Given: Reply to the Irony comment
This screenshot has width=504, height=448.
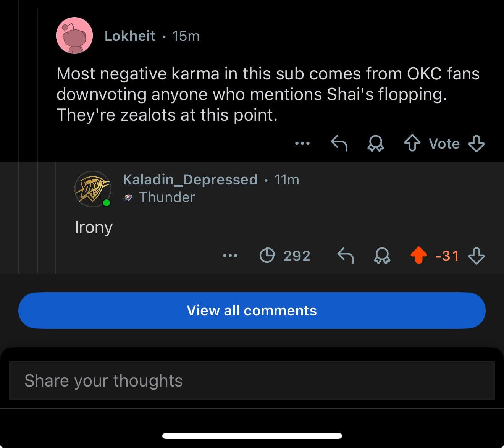Looking at the screenshot, I should tap(346, 256).
